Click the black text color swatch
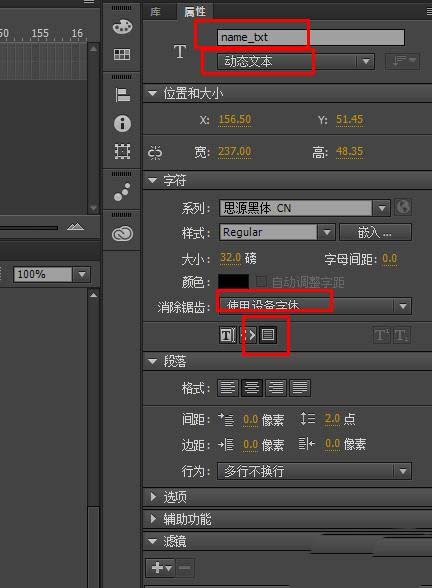The height and width of the screenshot is (588, 432). (233, 281)
